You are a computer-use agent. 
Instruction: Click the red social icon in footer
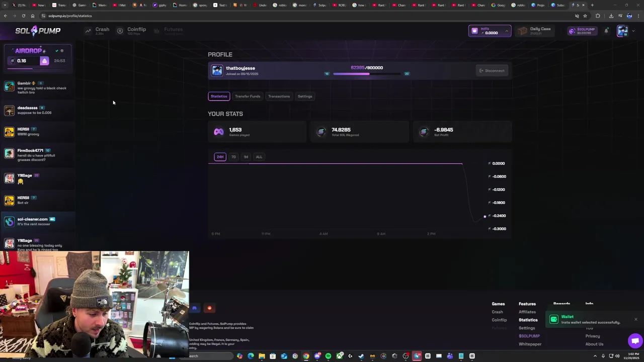(x=209, y=308)
